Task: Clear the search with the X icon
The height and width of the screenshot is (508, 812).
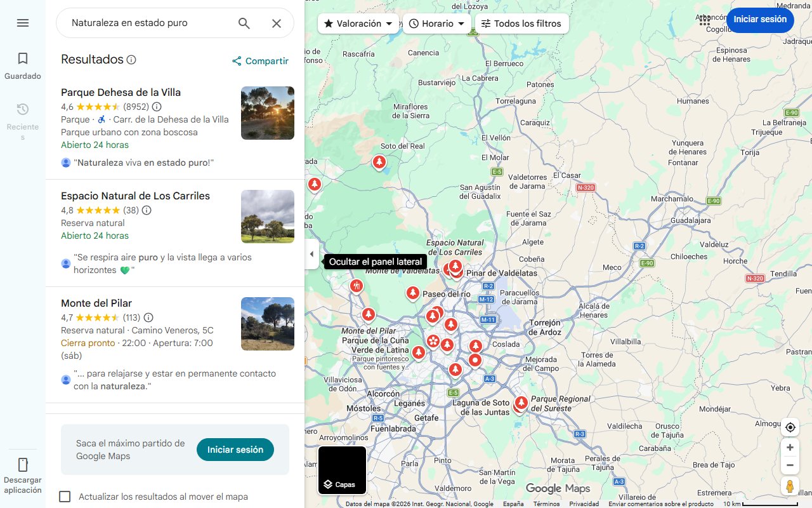Action: coord(277,23)
